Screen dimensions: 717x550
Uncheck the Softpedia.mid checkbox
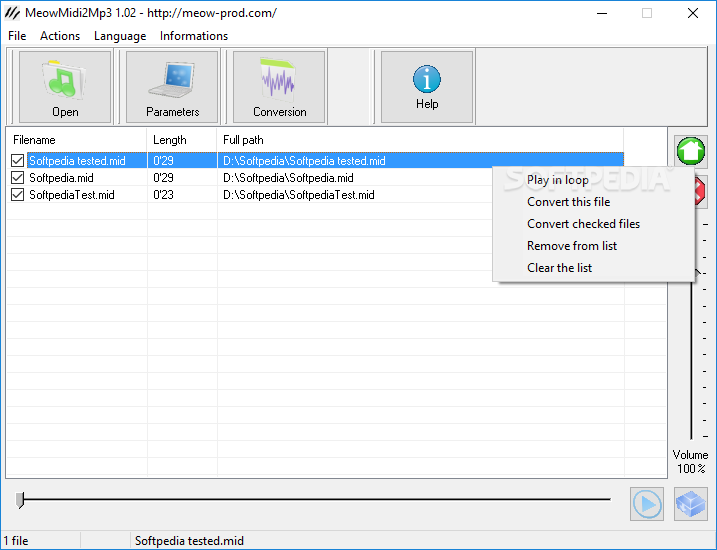(x=17, y=177)
